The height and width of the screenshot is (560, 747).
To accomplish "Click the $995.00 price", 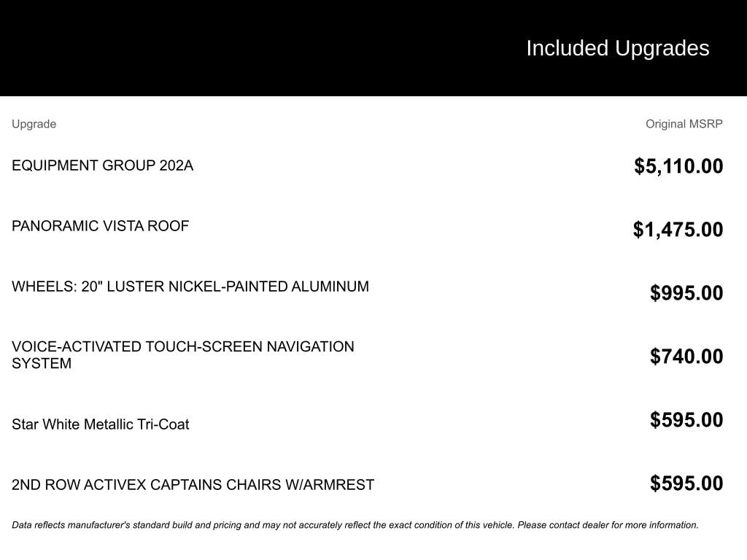I will [x=686, y=293].
